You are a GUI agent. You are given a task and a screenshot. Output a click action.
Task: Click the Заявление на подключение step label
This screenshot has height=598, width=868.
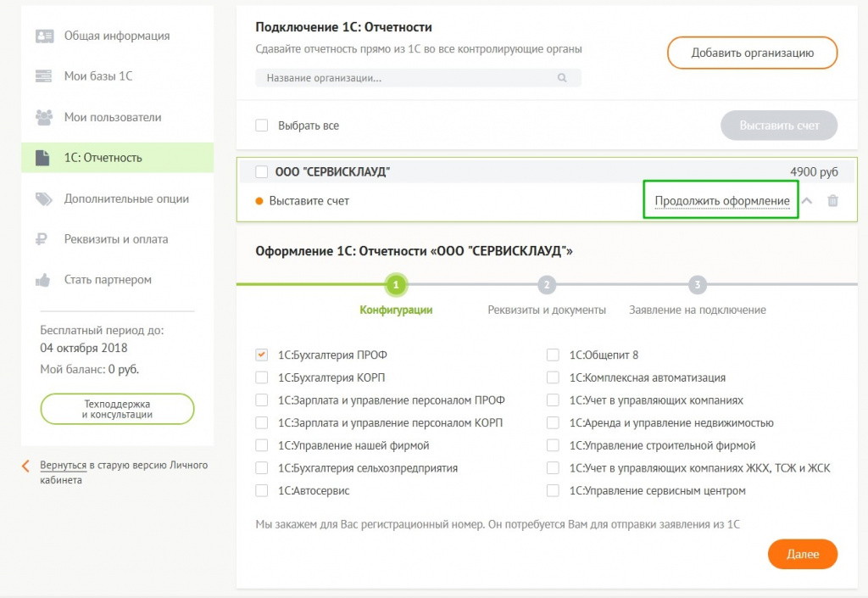point(698,310)
